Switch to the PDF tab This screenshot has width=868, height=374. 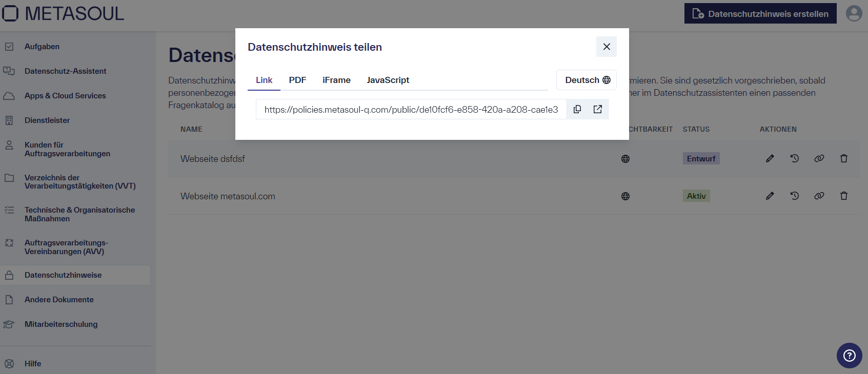[x=297, y=80]
